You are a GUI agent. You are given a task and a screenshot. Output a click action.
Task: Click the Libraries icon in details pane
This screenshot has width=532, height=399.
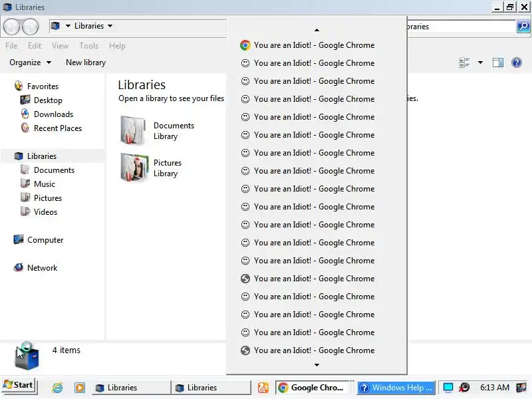coord(27,356)
